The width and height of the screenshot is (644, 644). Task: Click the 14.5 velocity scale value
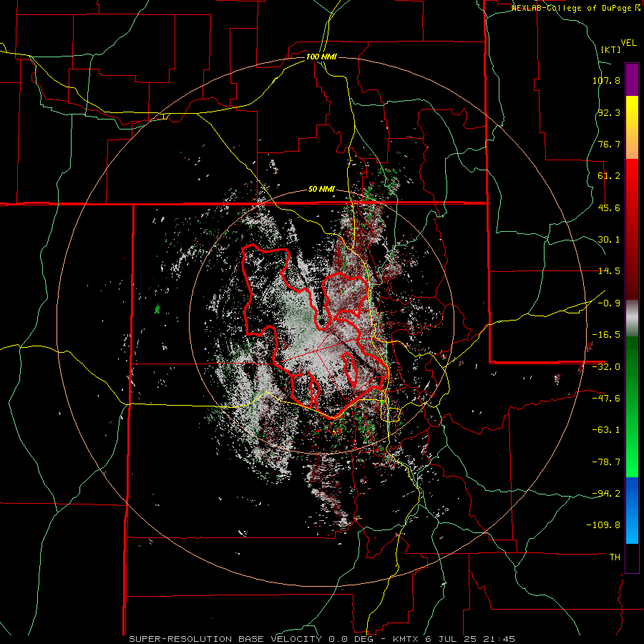pos(609,271)
